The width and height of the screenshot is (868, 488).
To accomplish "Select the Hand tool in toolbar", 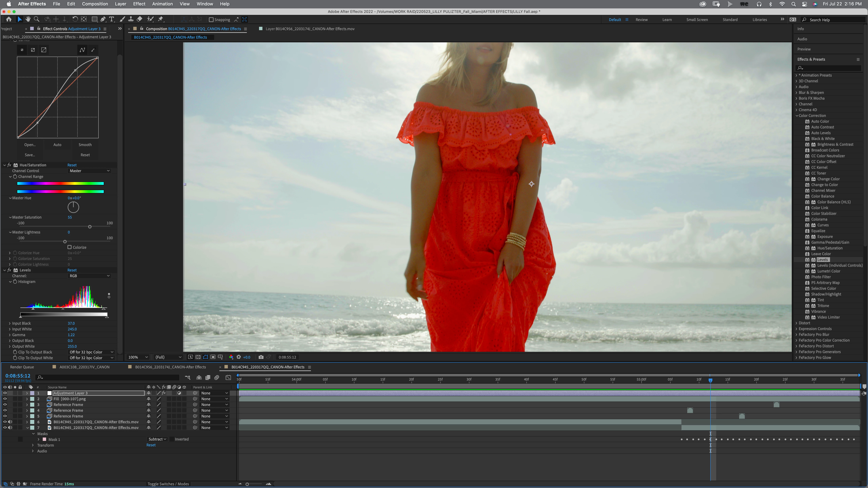I will click(28, 19).
